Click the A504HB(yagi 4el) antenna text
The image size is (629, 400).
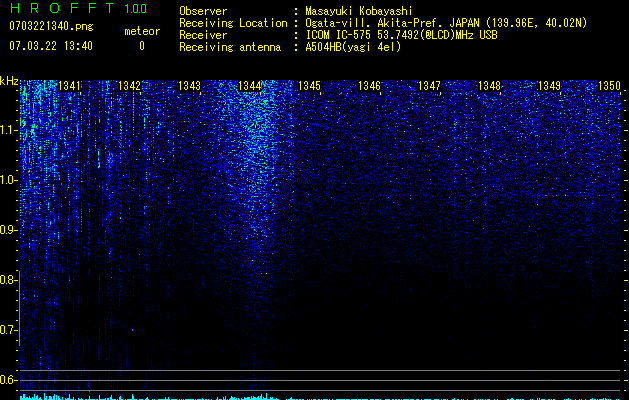353,47
